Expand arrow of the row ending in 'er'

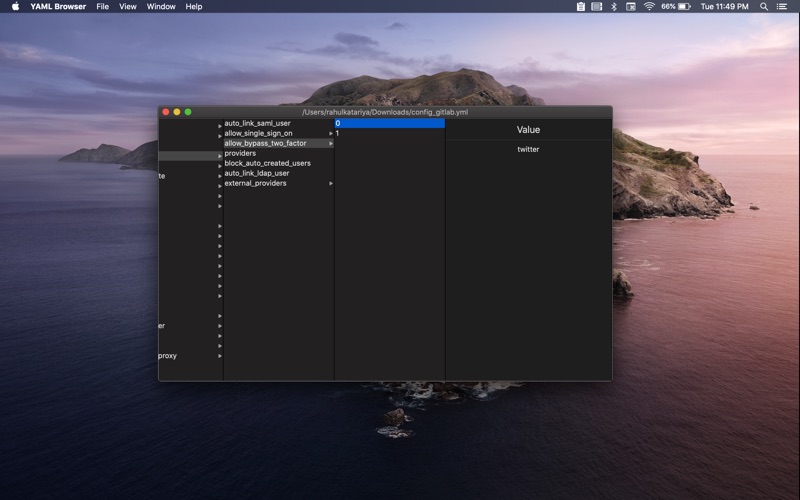[x=220, y=326]
